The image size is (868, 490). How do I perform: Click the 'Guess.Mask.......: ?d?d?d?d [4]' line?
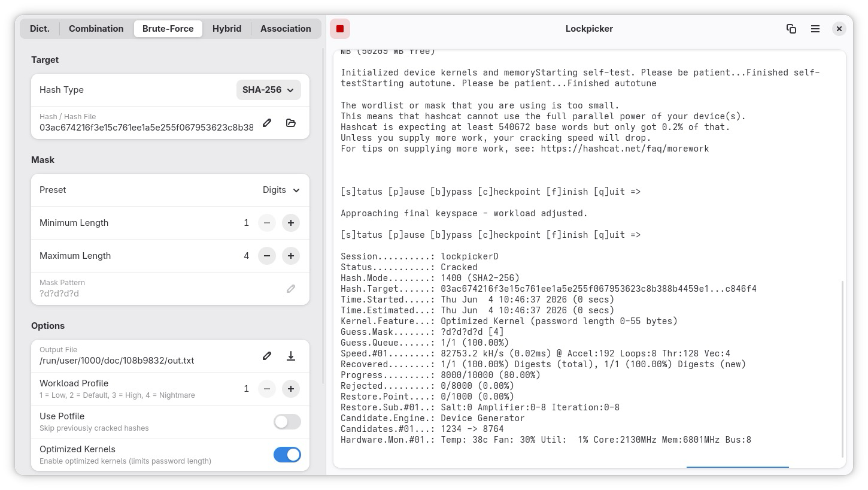422,332
